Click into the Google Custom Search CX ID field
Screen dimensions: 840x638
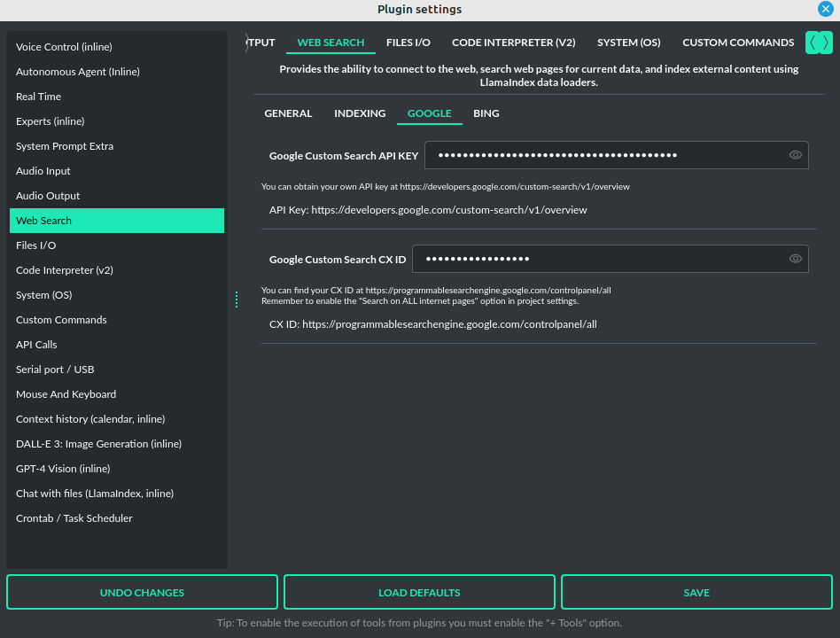pos(594,259)
